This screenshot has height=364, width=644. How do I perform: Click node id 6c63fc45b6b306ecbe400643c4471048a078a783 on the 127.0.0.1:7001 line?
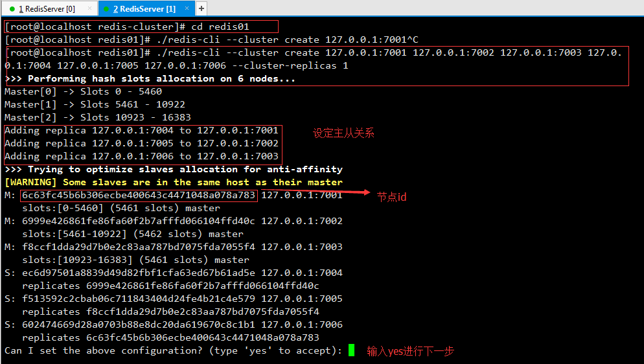pyautogui.click(x=139, y=196)
